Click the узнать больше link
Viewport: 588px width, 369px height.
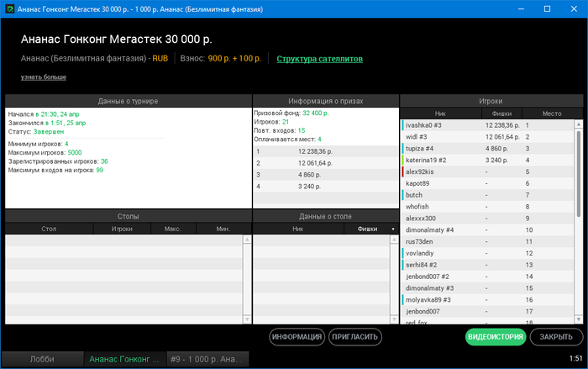44,77
